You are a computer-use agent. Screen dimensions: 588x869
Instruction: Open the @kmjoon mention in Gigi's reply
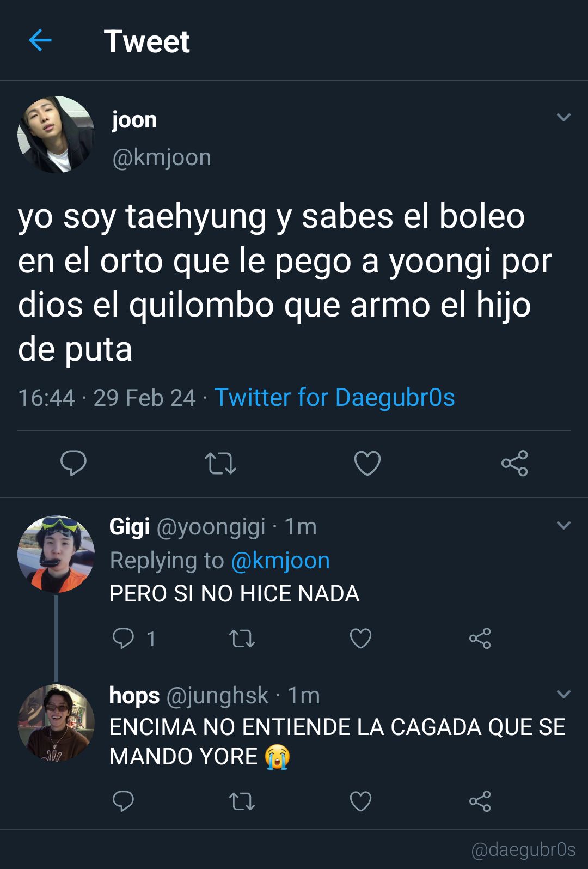point(280,561)
